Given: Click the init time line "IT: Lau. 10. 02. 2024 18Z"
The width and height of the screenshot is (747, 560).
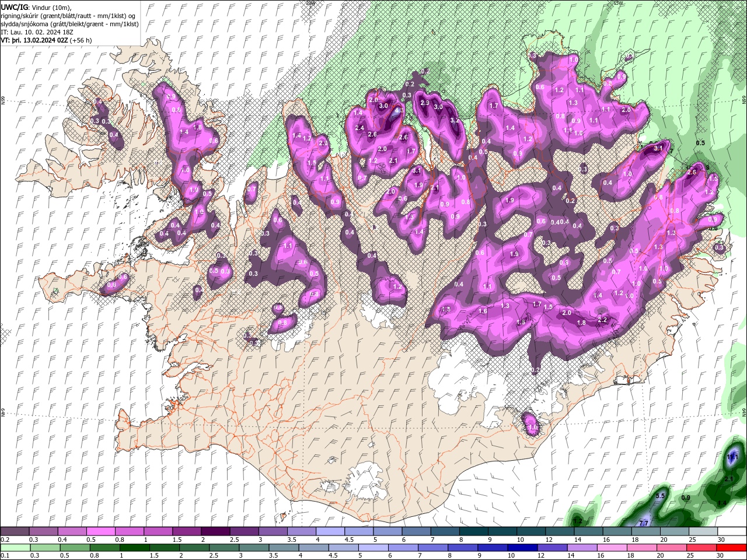Looking at the screenshot, I should click(x=37, y=32).
